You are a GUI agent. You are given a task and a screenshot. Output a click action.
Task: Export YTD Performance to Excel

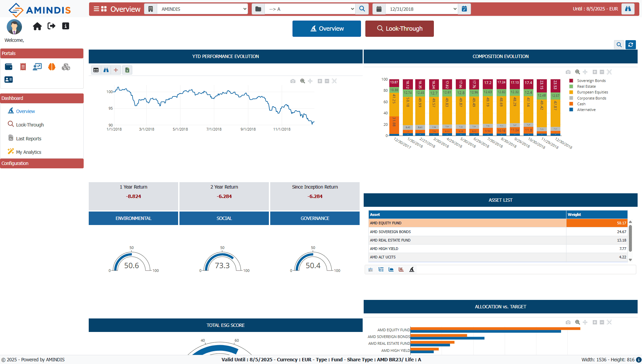click(127, 70)
